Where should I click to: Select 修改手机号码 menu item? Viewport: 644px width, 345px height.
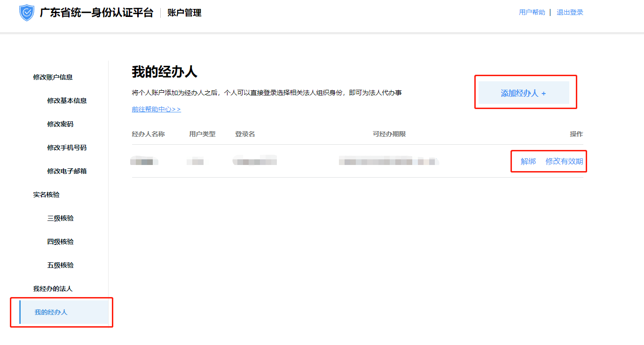(x=67, y=148)
